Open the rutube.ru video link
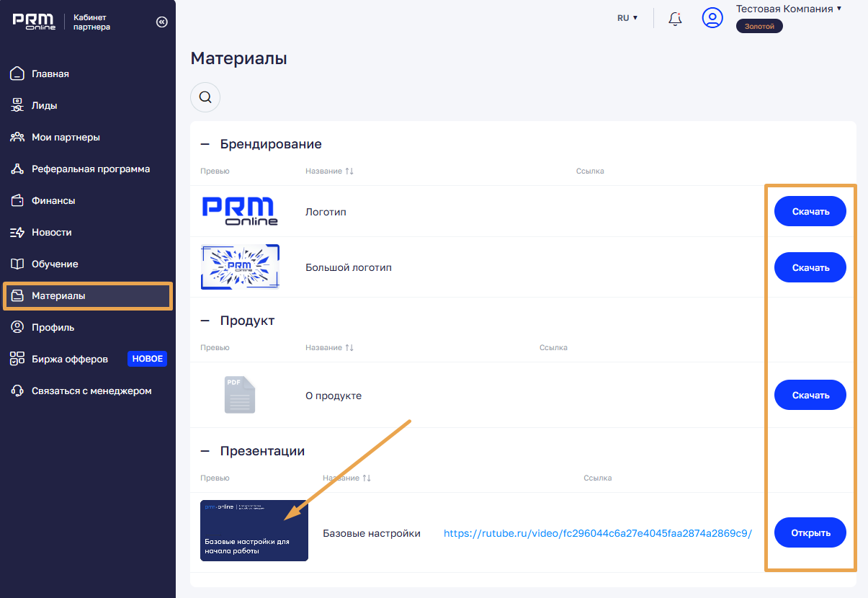This screenshot has height=598, width=868. pyautogui.click(x=597, y=533)
